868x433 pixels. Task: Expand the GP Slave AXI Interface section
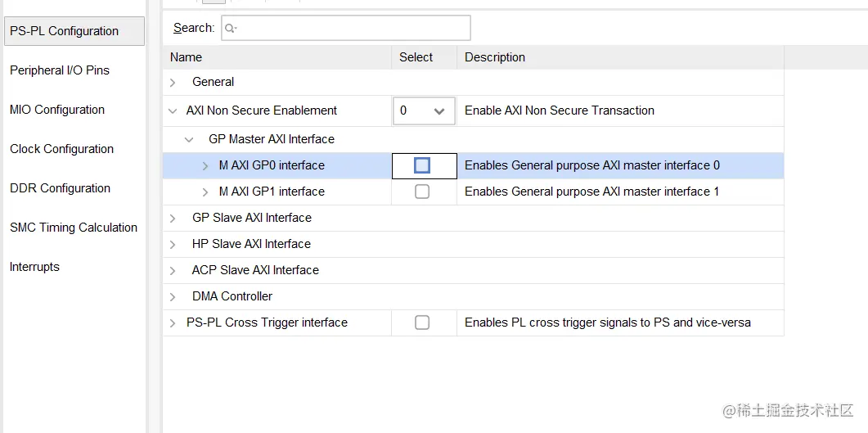click(173, 218)
